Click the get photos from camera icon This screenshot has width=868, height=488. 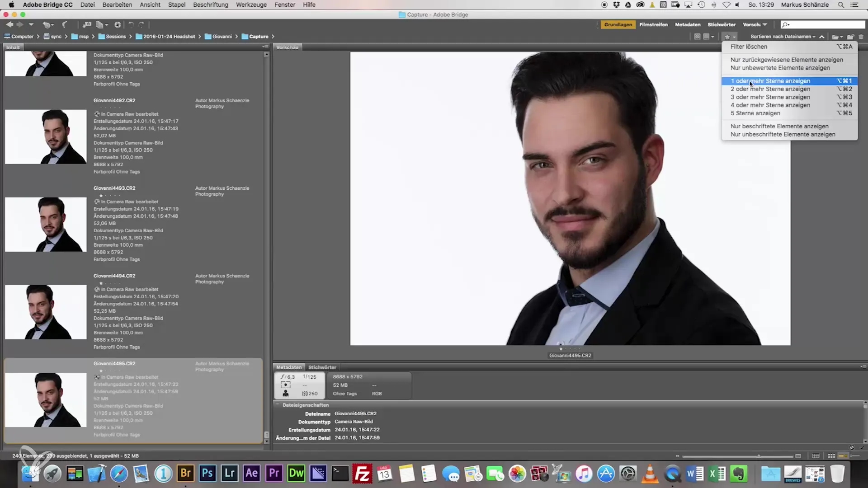coord(87,24)
